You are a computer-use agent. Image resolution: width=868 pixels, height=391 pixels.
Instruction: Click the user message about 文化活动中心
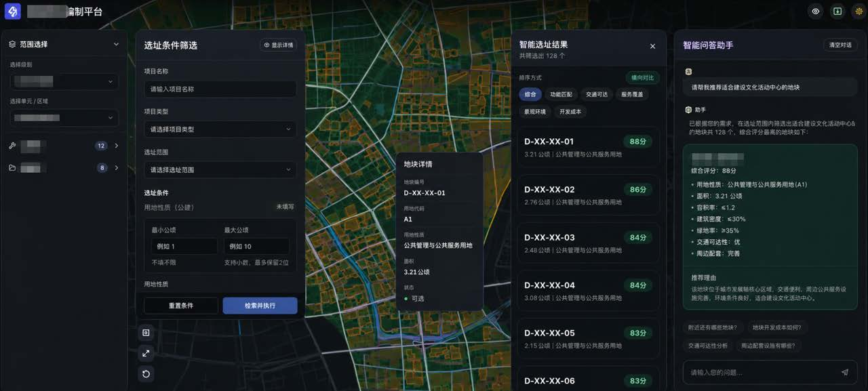click(770, 87)
